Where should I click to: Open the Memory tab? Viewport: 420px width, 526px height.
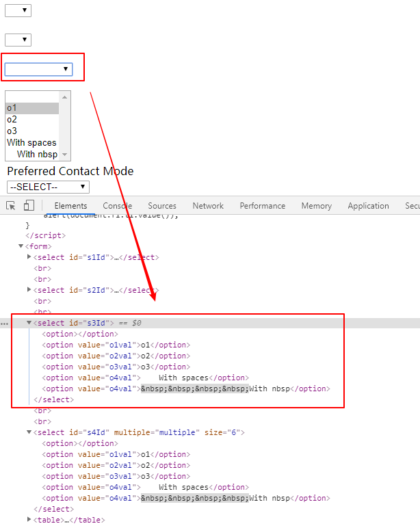coord(316,206)
